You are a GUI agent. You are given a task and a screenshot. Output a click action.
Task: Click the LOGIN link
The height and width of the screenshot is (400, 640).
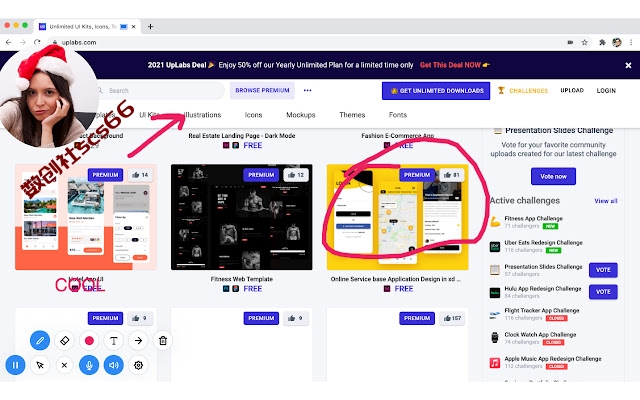(x=606, y=90)
